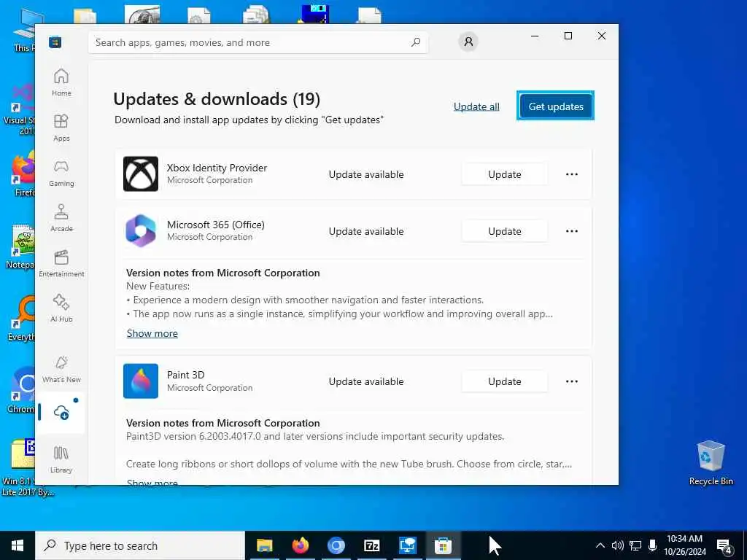Open more options for Xbox Identity Provider
The height and width of the screenshot is (560, 747).
pyautogui.click(x=572, y=174)
